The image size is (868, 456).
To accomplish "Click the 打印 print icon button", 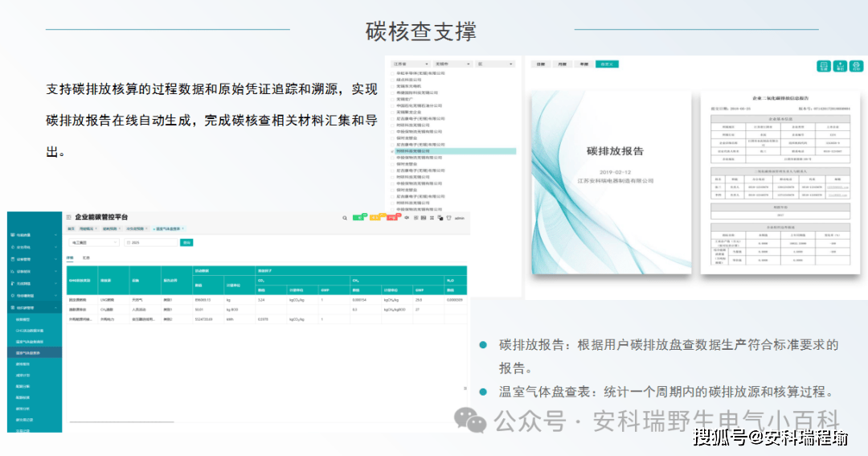I will 857,66.
